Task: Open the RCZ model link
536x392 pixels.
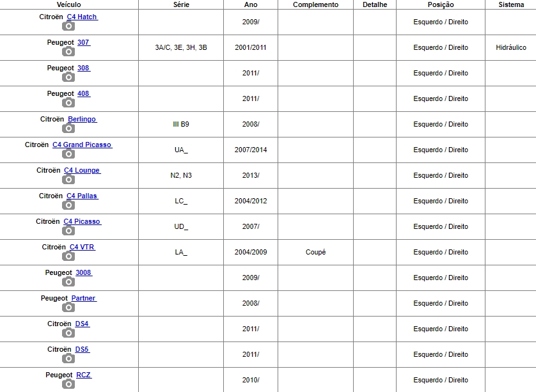Action: [84, 375]
